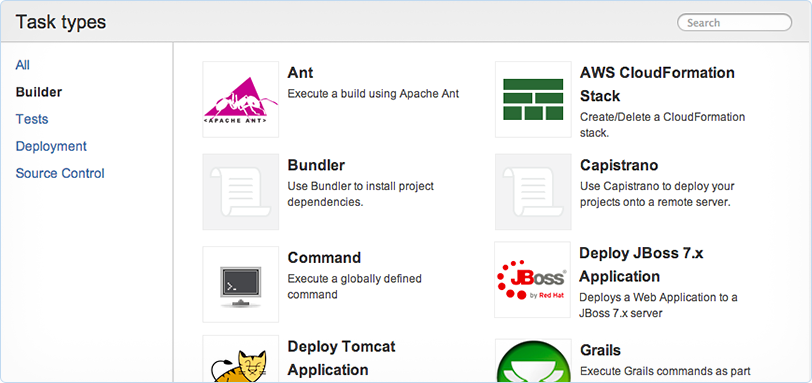The image size is (812, 383).
Task: Click 'Deploys a Web Application to a JBoss' text
Action: pyautogui.click(x=658, y=305)
